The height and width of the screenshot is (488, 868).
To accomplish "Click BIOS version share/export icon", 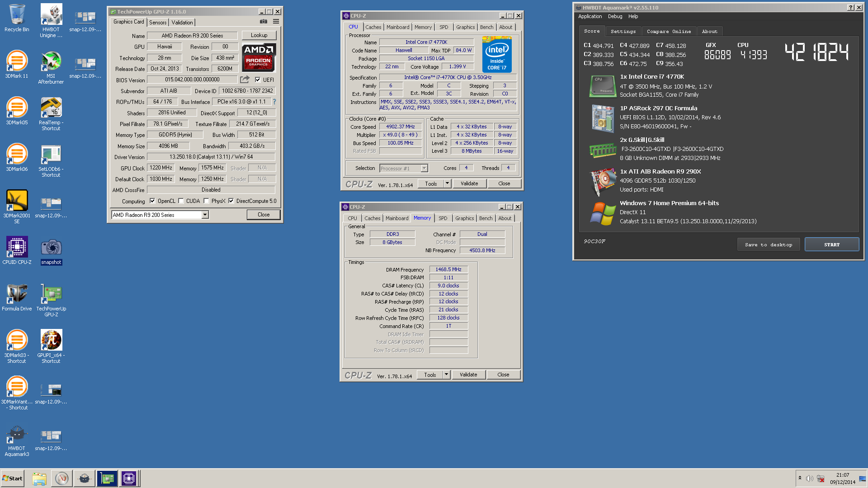I will (x=245, y=80).
